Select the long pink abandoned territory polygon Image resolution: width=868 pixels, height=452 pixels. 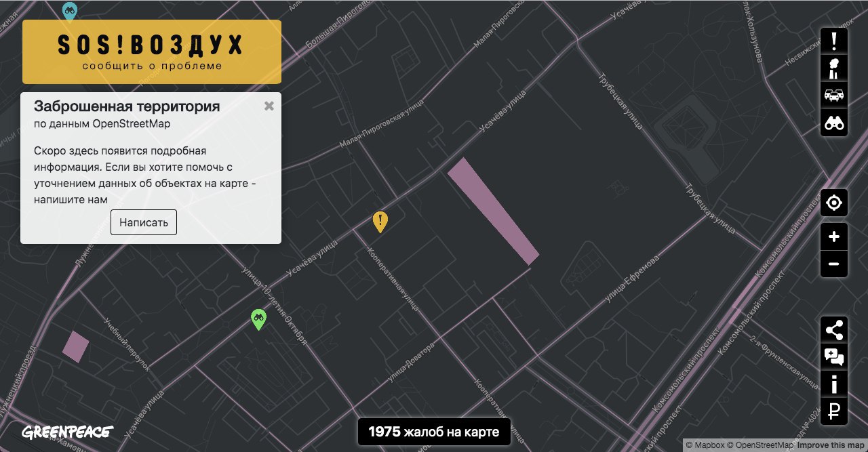493,211
